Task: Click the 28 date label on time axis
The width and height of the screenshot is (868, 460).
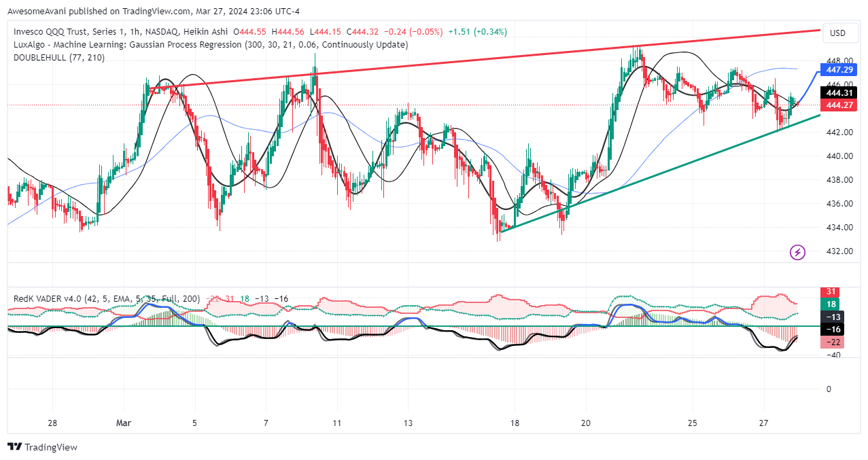Action: tap(52, 423)
